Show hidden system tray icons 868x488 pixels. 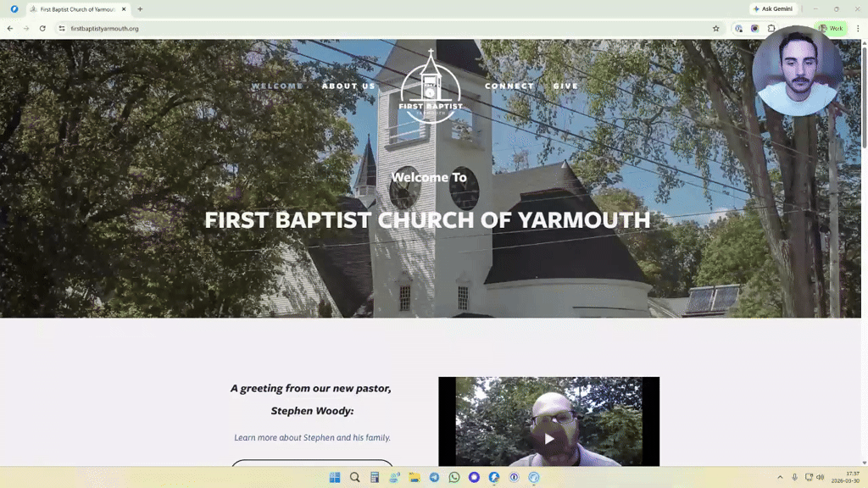pyautogui.click(x=780, y=477)
